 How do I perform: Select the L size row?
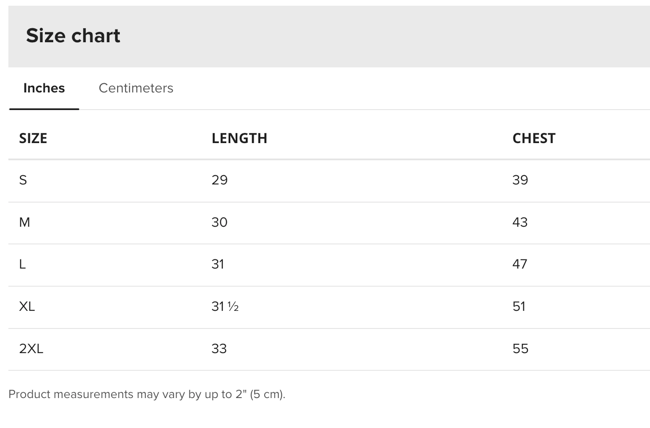[23, 264]
